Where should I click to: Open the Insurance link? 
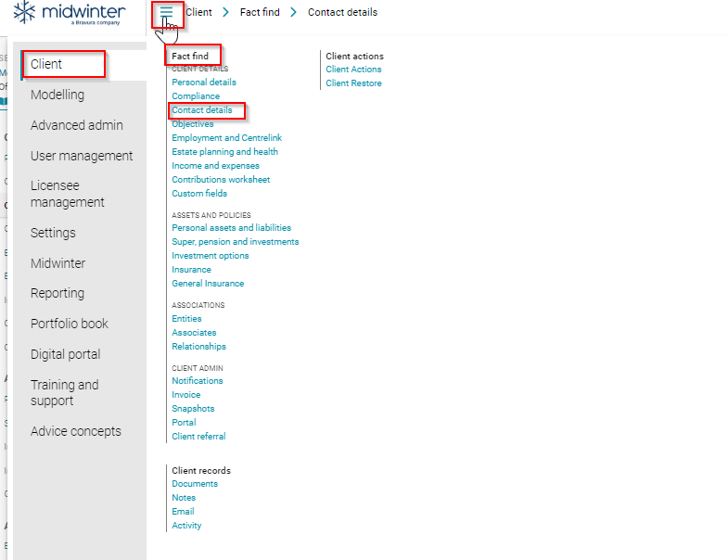click(191, 270)
